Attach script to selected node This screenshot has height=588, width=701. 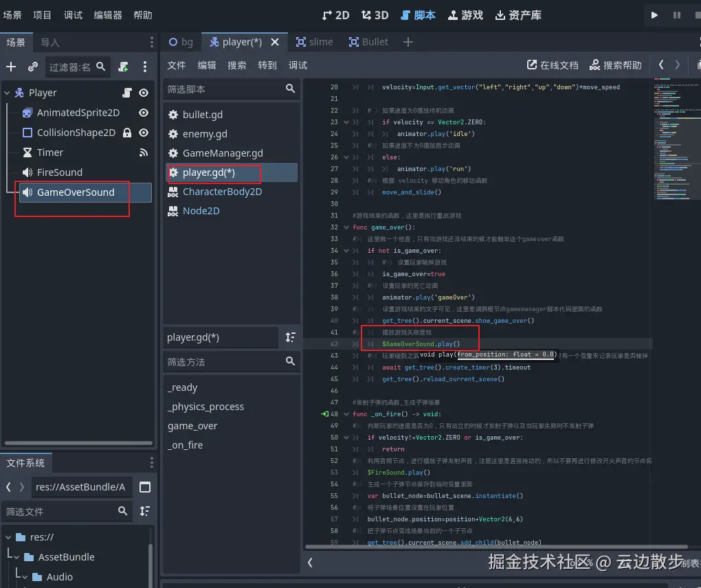(x=123, y=67)
